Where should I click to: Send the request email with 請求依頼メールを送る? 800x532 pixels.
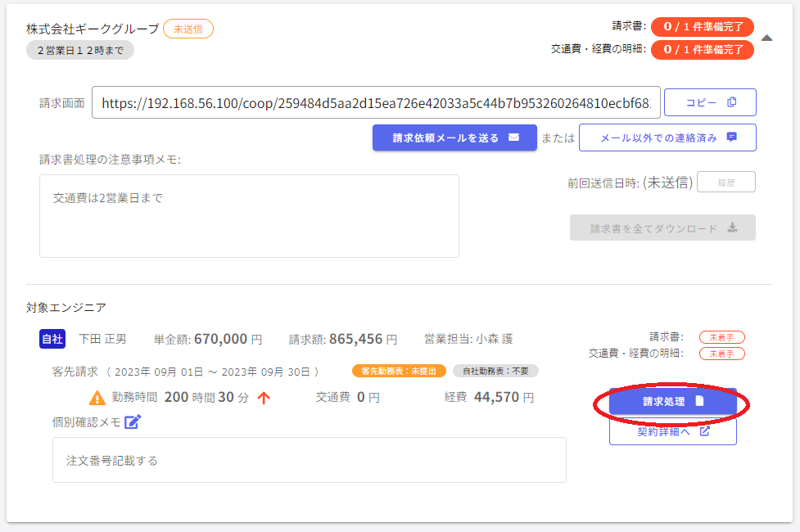tap(454, 138)
